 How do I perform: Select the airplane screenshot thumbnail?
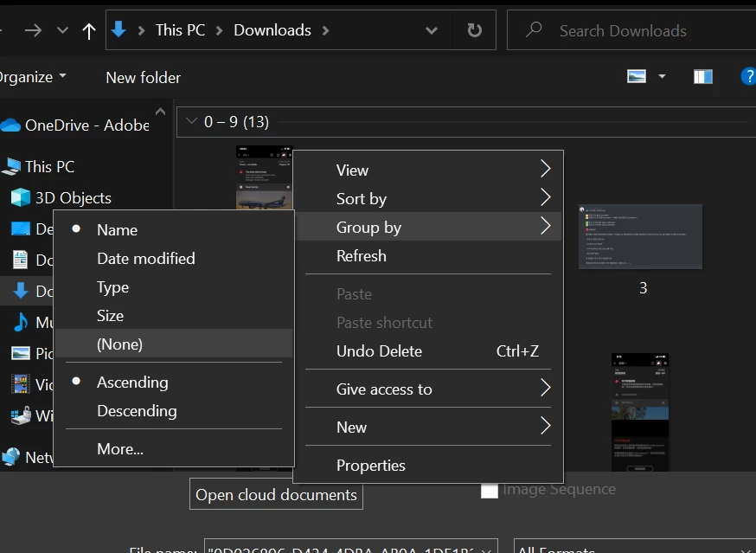(x=264, y=177)
